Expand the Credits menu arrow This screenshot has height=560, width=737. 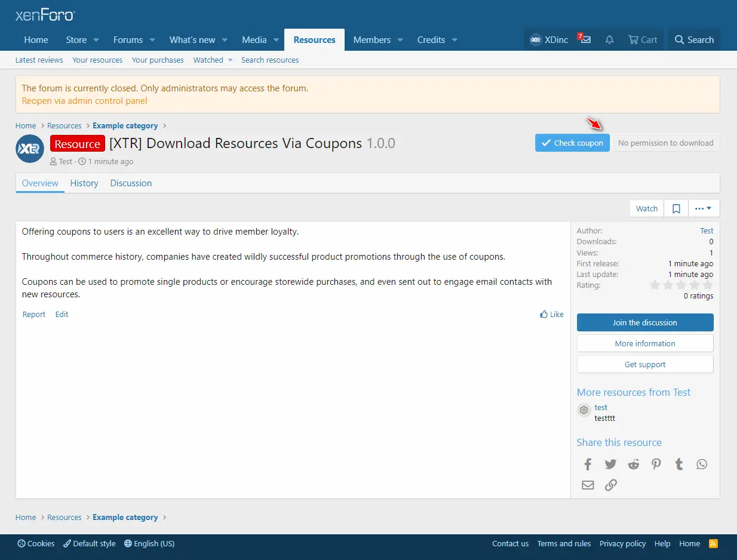click(x=454, y=40)
